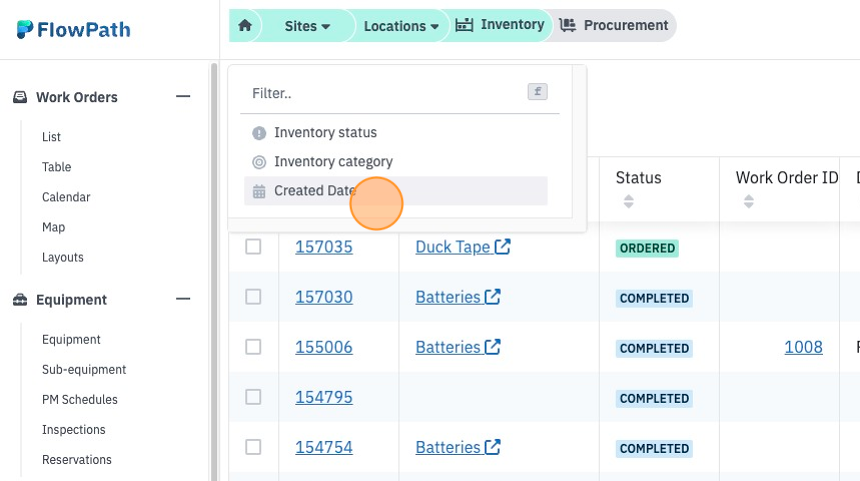Open the Work Orders List view

tap(51, 137)
